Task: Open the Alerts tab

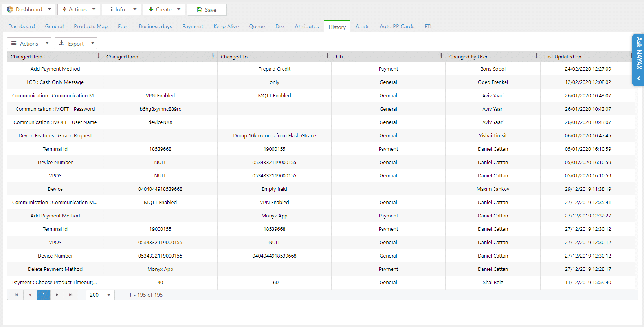Action: (363, 26)
